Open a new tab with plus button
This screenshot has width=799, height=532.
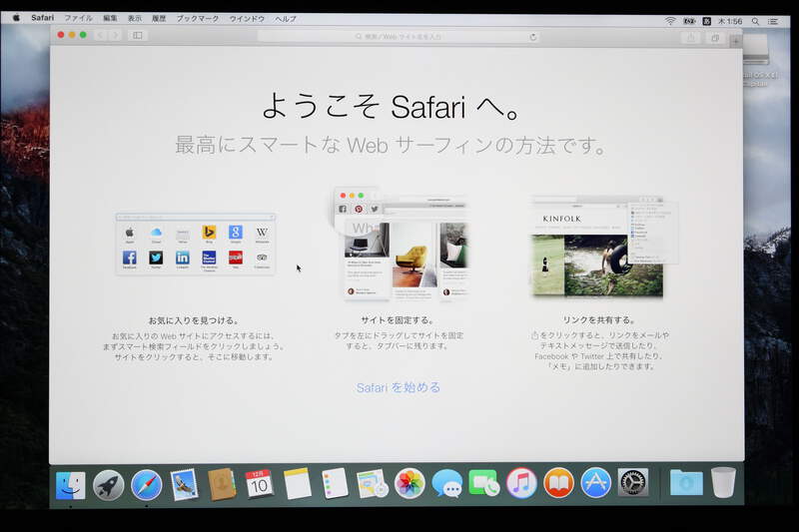[736, 41]
